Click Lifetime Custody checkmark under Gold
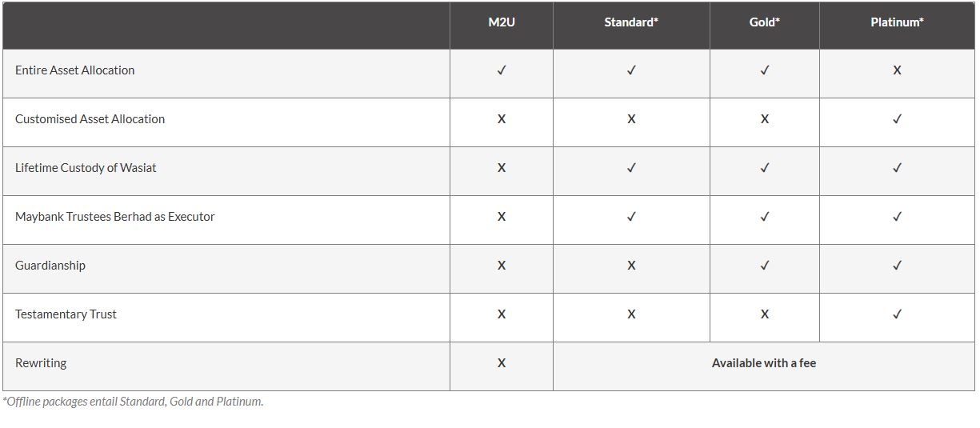Screen dimensions: 980x428 764,168
